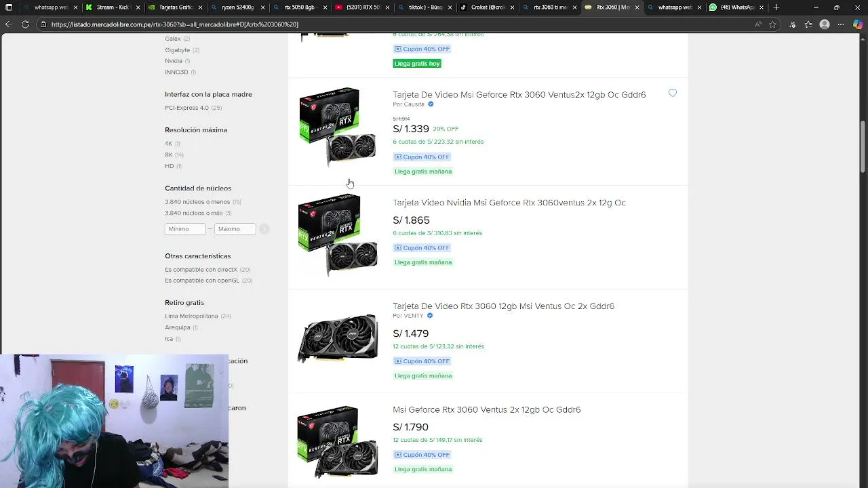Open the tab actions menu icon
Screen dimensions: 868x488
(9, 7)
